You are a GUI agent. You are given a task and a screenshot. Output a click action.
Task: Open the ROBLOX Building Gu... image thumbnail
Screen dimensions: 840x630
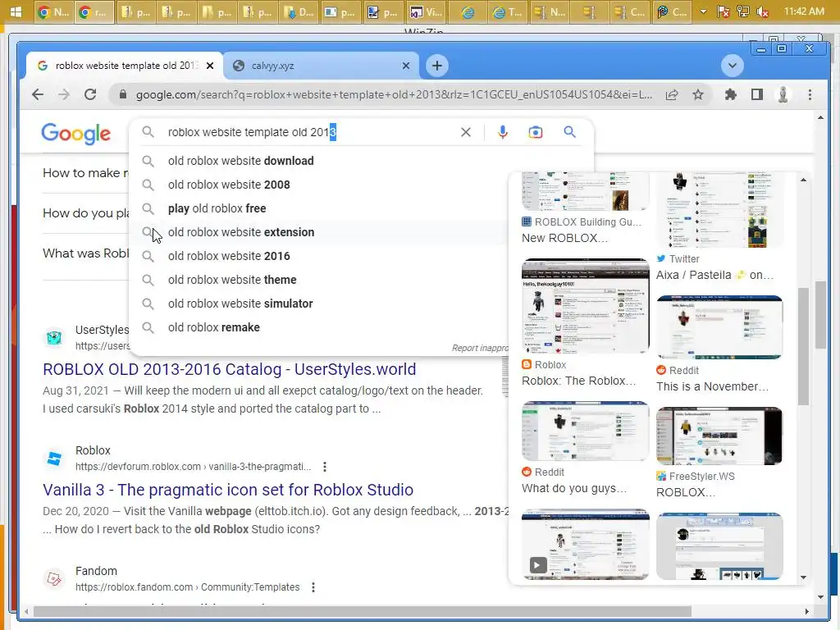pos(585,191)
